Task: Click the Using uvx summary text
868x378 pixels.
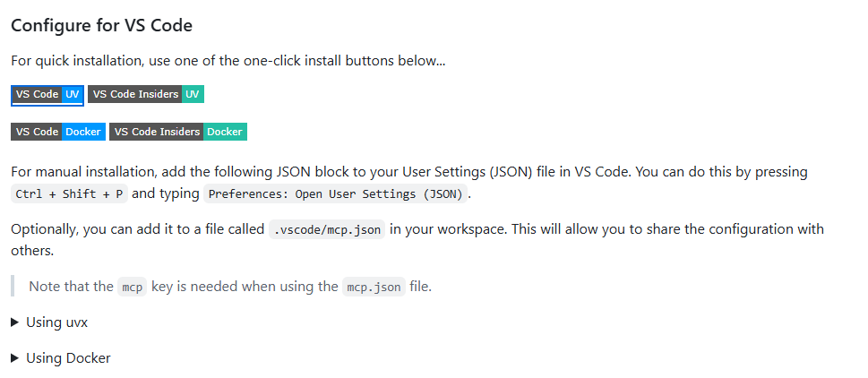Action: tap(56, 322)
